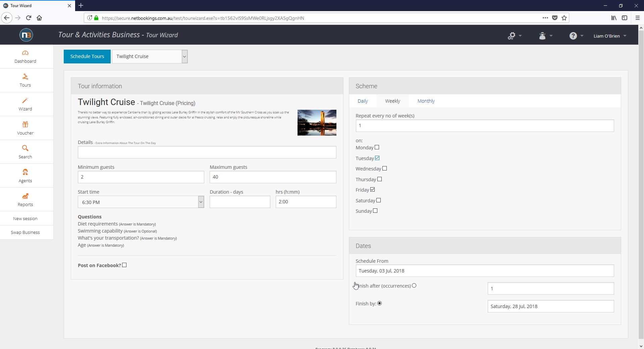Check the Wednesday checkbox
This screenshot has height=349, width=644.
(384, 168)
